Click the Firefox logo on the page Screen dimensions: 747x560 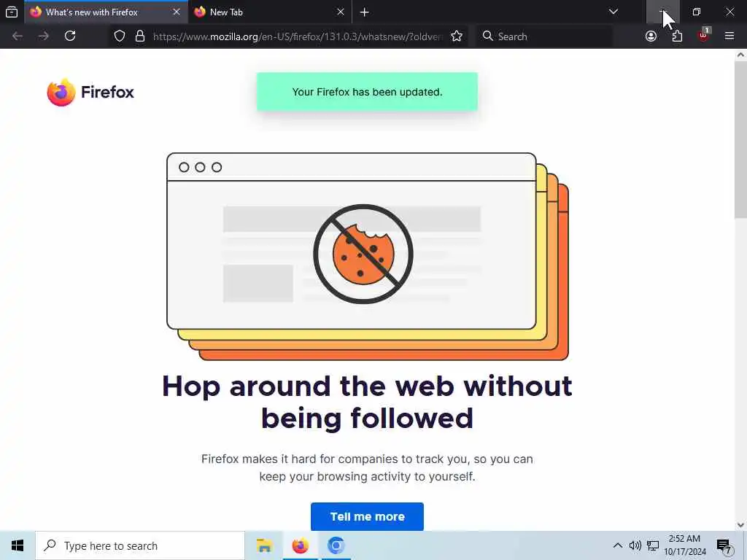click(90, 92)
